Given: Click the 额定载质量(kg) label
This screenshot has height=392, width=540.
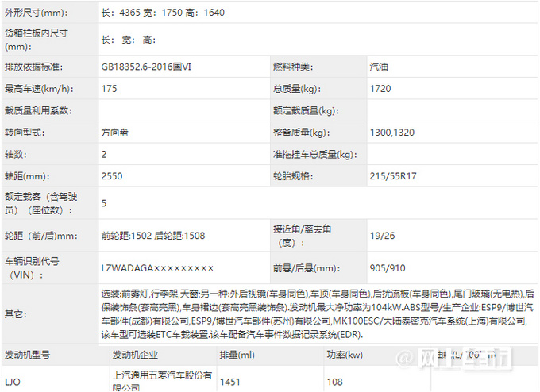Looking at the screenshot, I should coord(306,111).
